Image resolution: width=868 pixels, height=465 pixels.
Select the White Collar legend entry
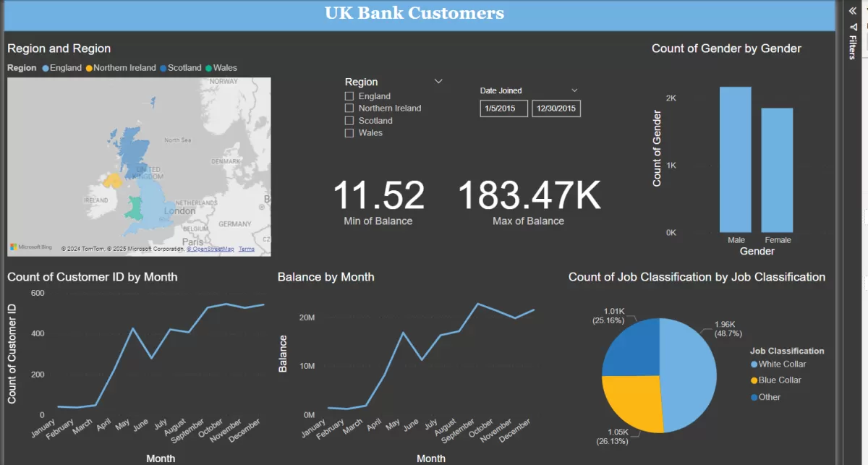coord(778,364)
